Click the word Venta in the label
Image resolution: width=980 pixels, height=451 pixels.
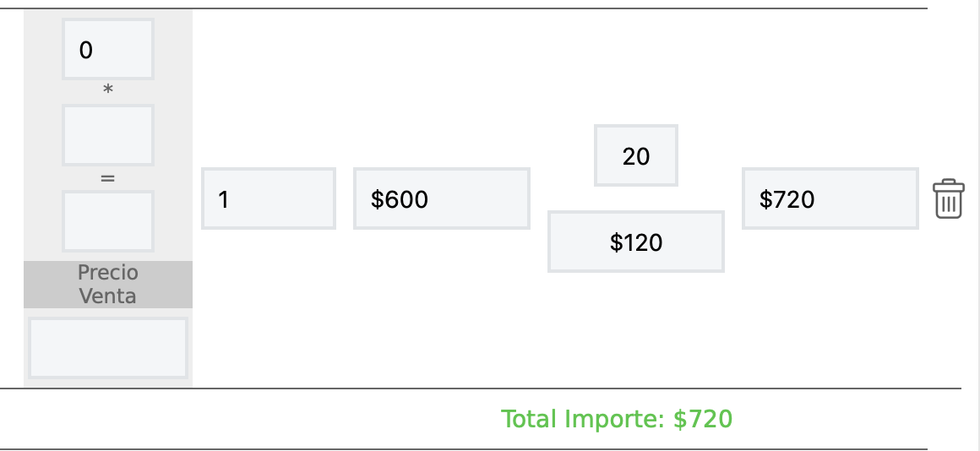[107, 296]
